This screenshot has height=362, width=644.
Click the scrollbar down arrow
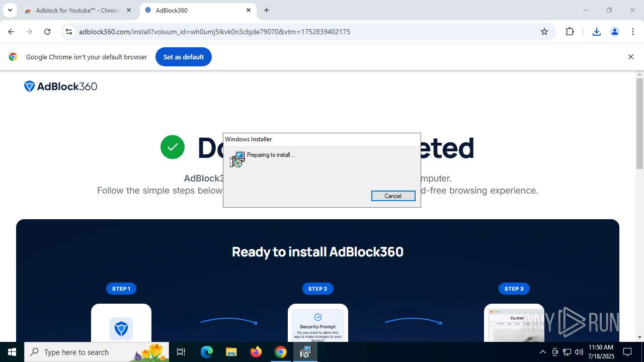(x=639, y=337)
